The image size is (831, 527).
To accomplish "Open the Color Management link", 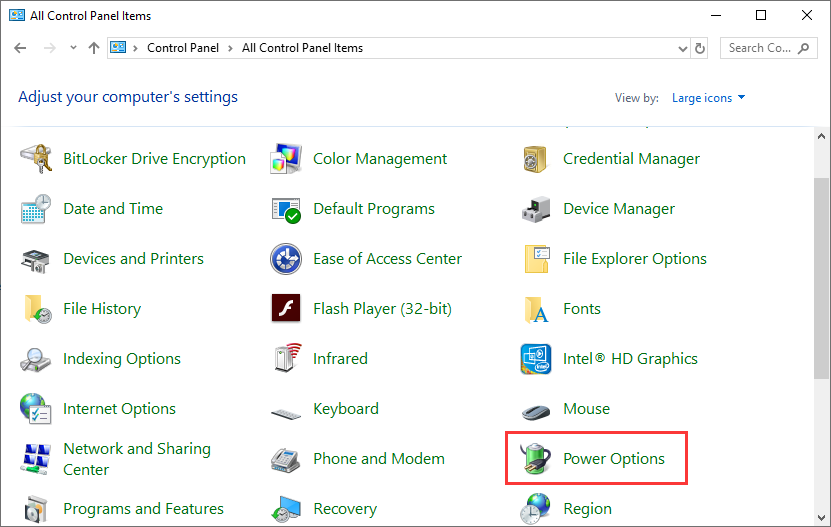I will tap(379, 159).
